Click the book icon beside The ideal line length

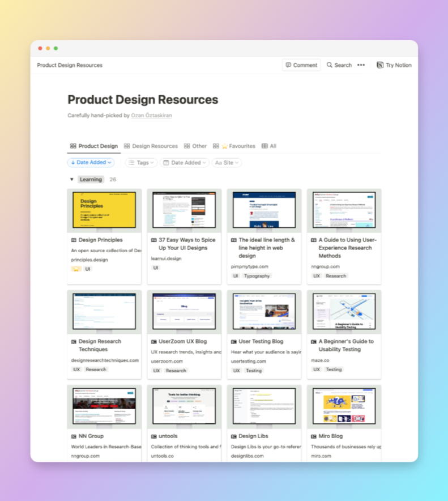pos(234,240)
